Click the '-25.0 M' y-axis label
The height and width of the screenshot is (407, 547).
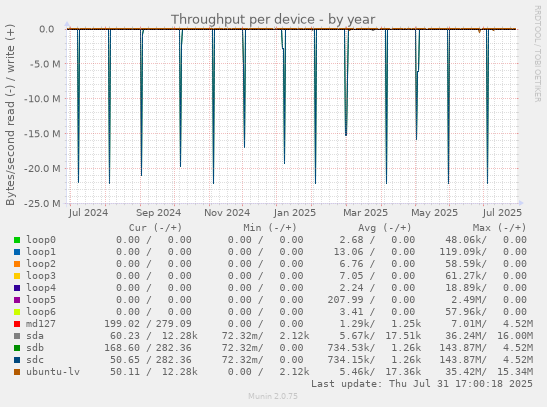(42, 204)
